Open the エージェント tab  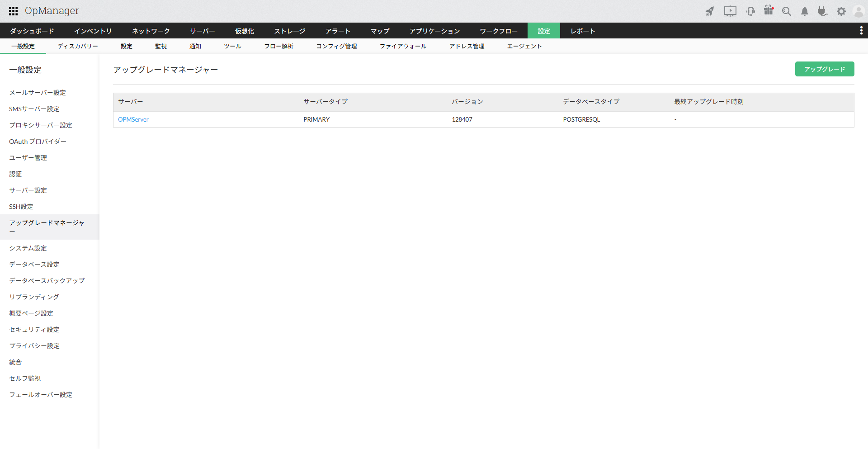[x=524, y=46]
